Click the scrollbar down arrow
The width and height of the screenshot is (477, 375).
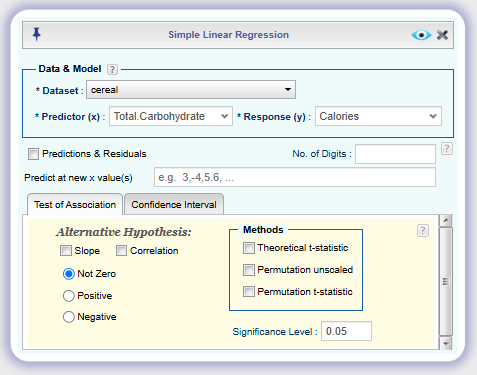pyautogui.click(x=446, y=343)
